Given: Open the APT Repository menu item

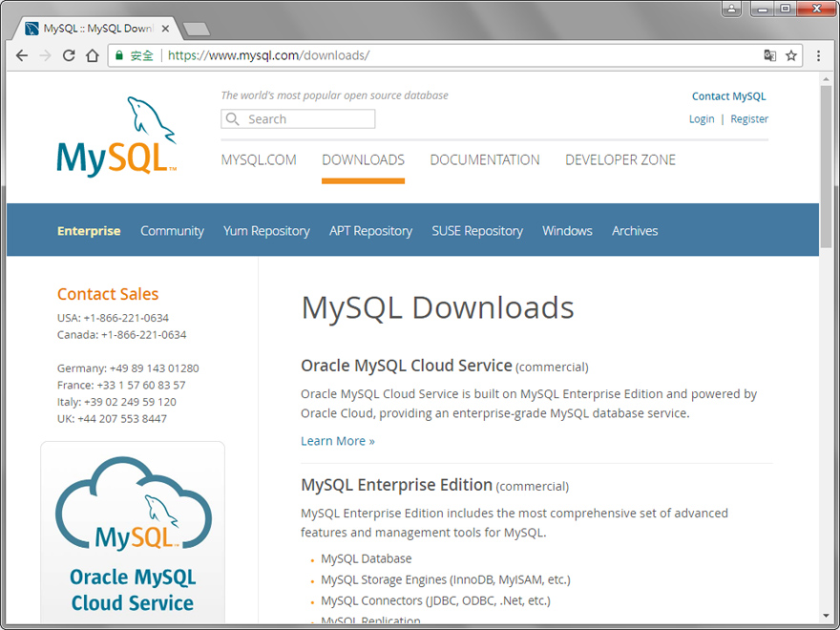Looking at the screenshot, I should 370,231.
